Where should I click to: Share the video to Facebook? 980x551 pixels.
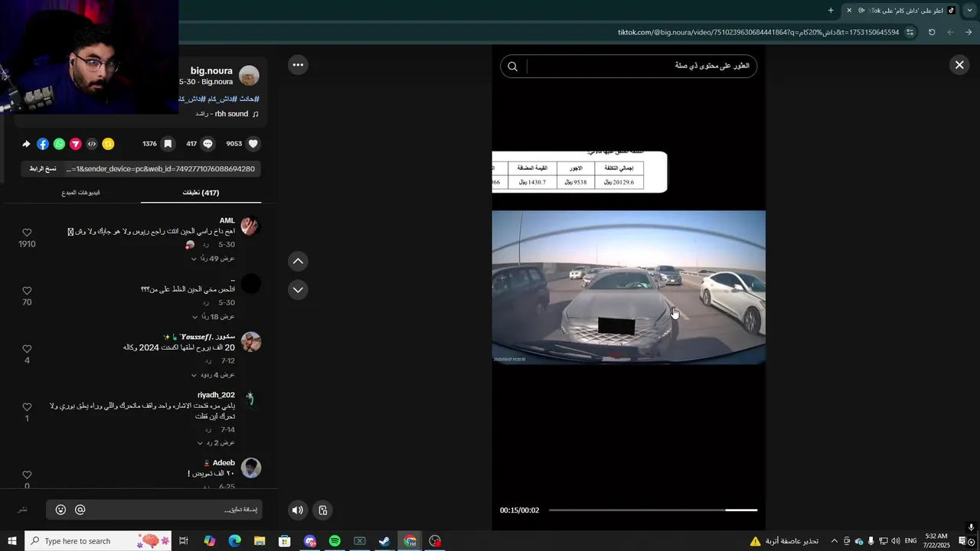43,144
